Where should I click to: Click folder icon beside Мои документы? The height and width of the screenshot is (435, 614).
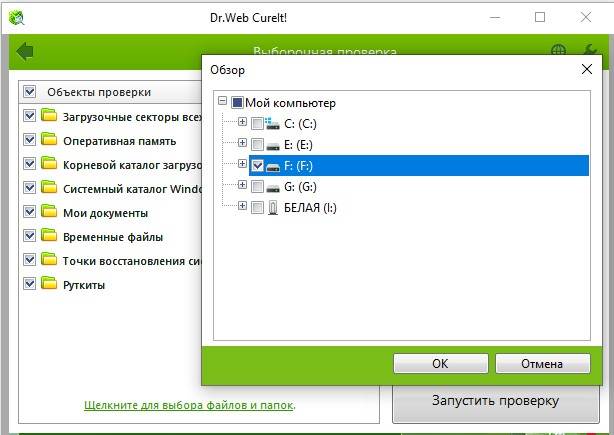point(49,211)
